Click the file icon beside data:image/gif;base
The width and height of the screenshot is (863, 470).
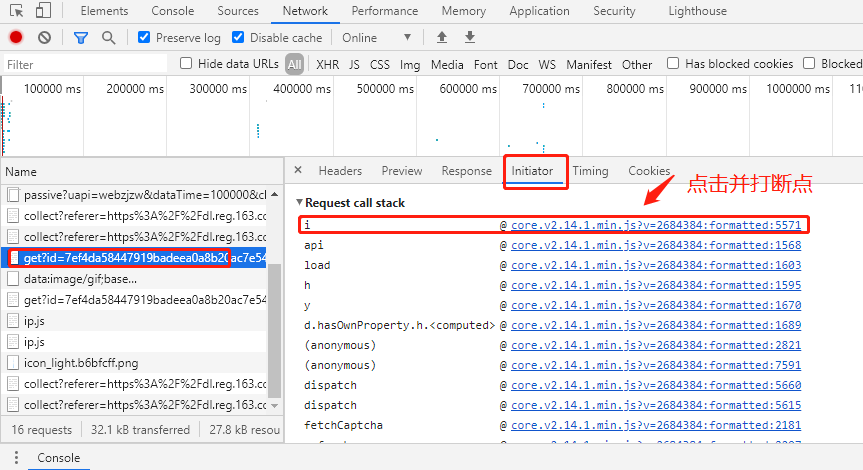(x=13, y=279)
